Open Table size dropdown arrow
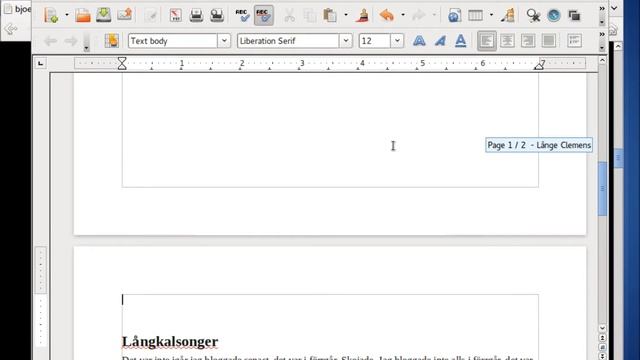This screenshot has width=640, height=360. (x=491, y=16)
